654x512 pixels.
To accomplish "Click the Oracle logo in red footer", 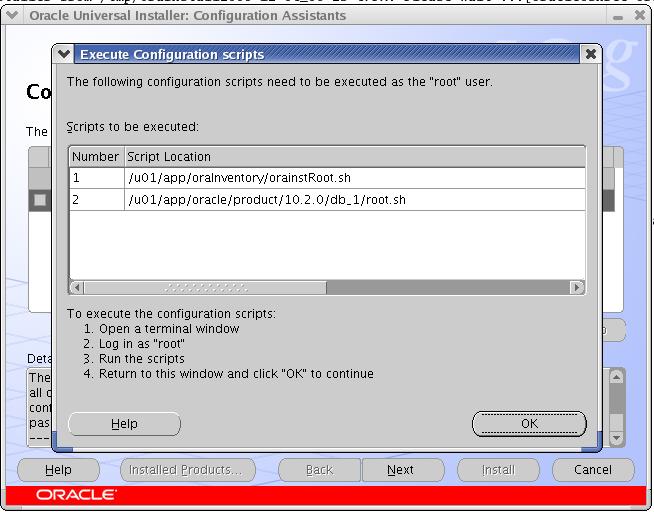I will click(x=76, y=495).
